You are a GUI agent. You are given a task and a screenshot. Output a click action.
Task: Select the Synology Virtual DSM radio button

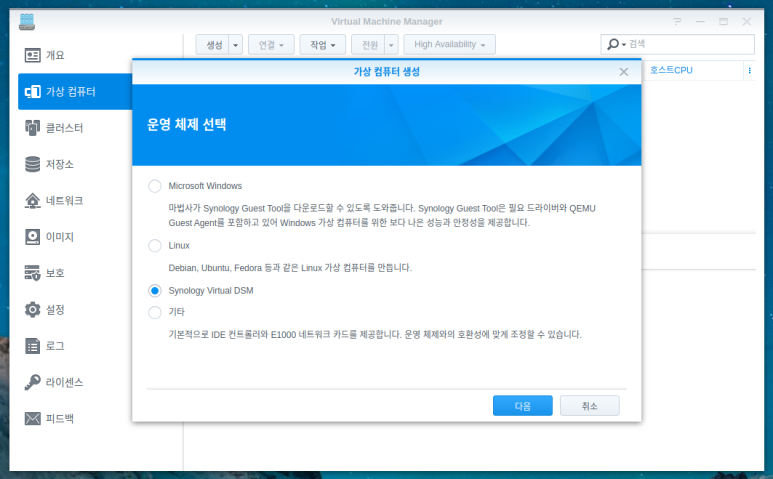[155, 291]
